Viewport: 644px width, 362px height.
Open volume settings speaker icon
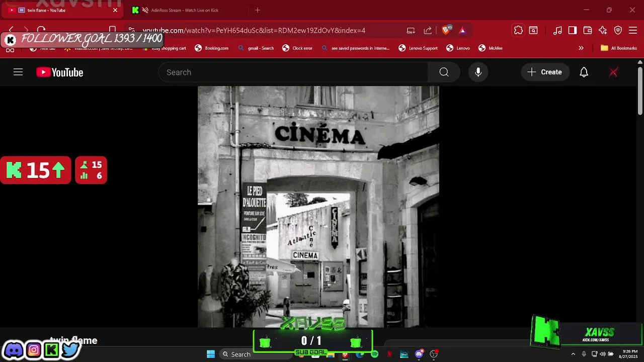tap(603, 354)
